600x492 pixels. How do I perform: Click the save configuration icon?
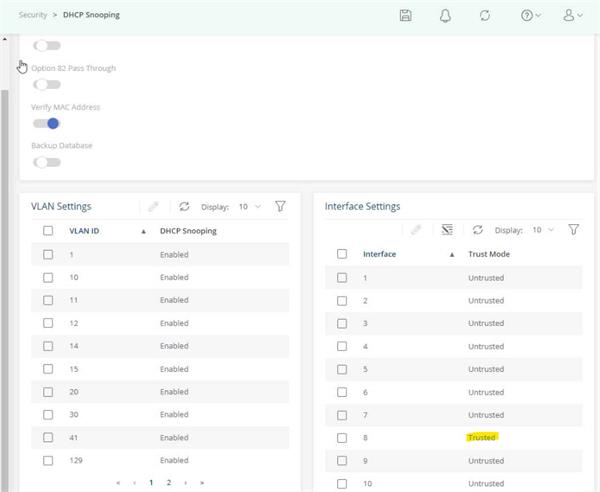(405, 16)
